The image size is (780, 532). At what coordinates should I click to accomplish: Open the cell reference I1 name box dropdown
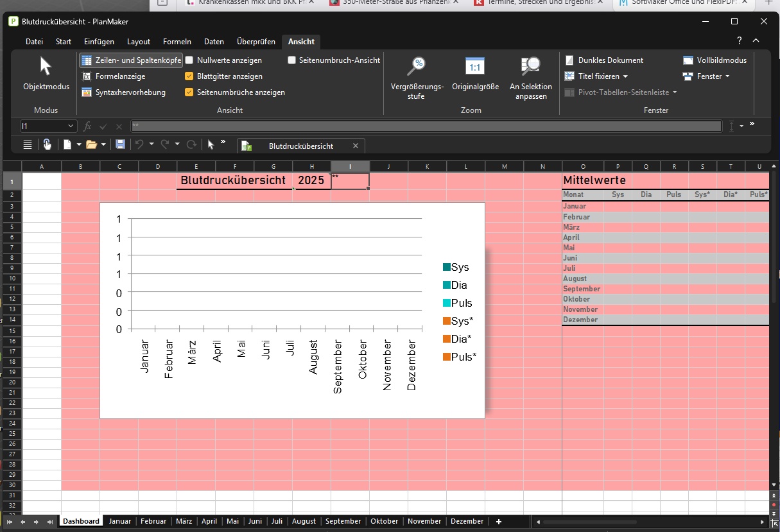(70, 126)
